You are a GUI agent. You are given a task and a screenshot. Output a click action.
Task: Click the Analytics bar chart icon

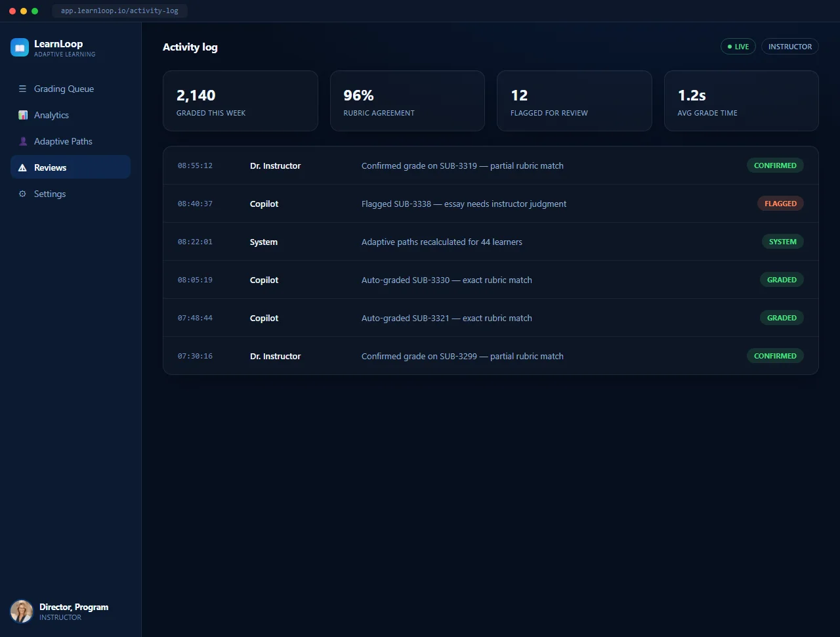point(22,115)
